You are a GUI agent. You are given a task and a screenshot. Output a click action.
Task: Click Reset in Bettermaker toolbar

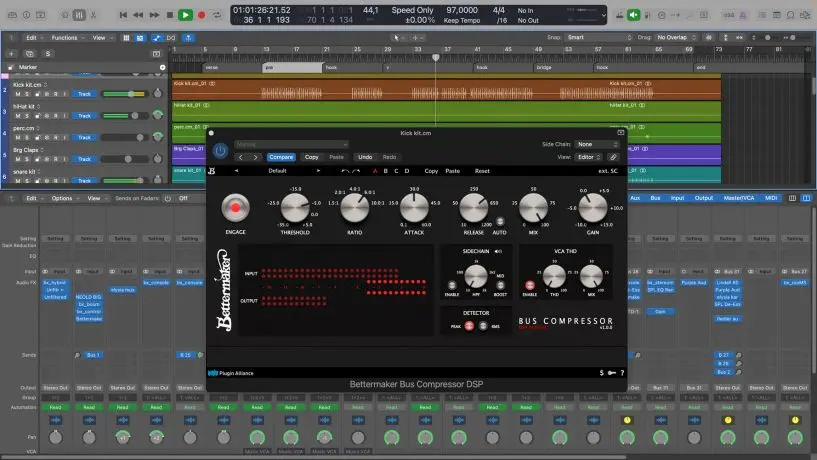[x=482, y=171]
